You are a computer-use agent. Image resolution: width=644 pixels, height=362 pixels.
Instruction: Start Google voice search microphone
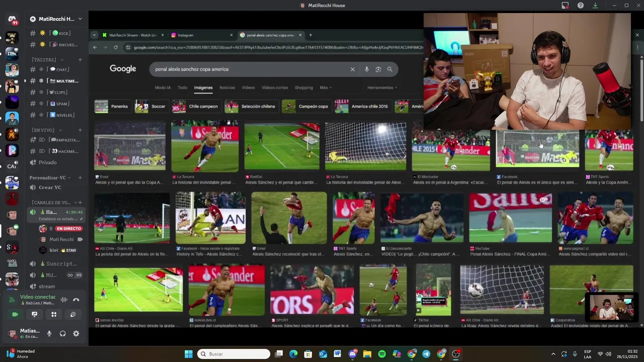[367, 69]
